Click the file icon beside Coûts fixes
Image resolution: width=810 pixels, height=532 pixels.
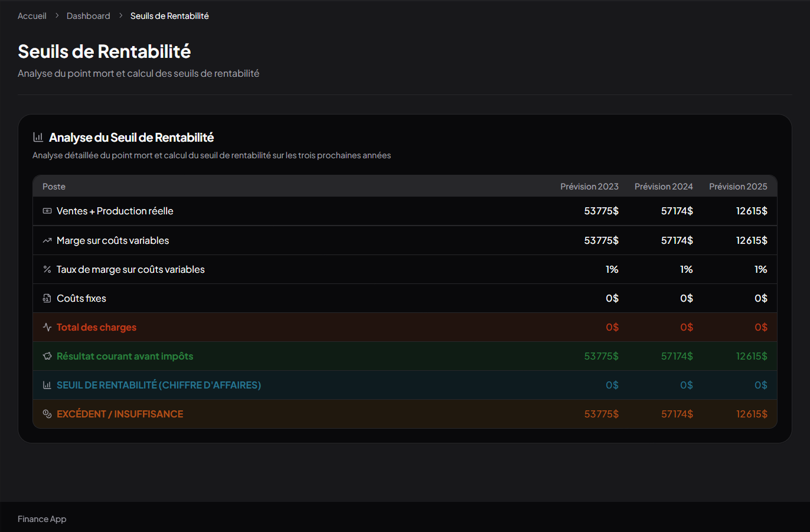click(47, 298)
